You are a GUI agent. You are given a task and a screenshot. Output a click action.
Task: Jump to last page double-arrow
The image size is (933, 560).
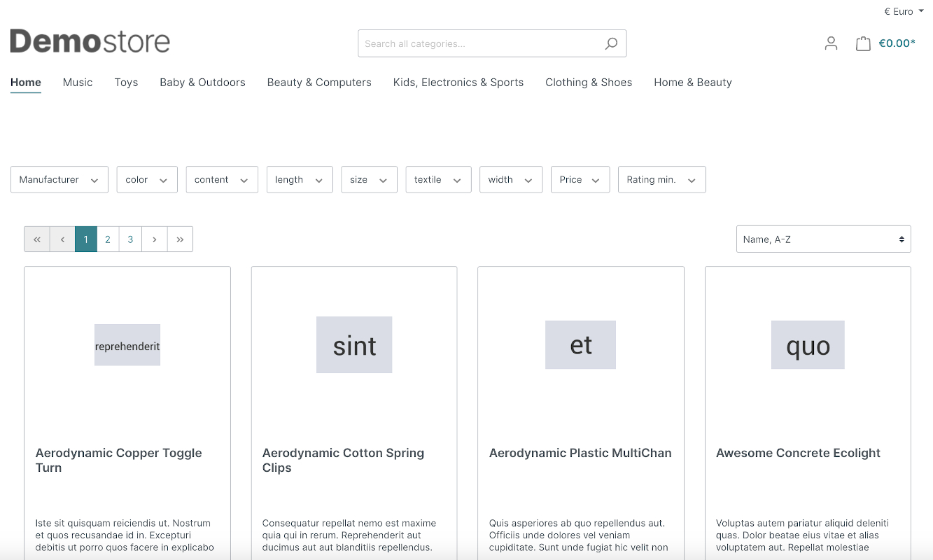pos(180,239)
